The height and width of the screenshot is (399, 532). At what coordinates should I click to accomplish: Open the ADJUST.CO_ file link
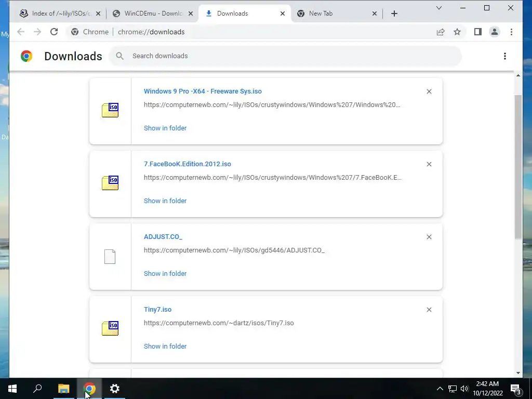pyautogui.click(x=163, y=237)
